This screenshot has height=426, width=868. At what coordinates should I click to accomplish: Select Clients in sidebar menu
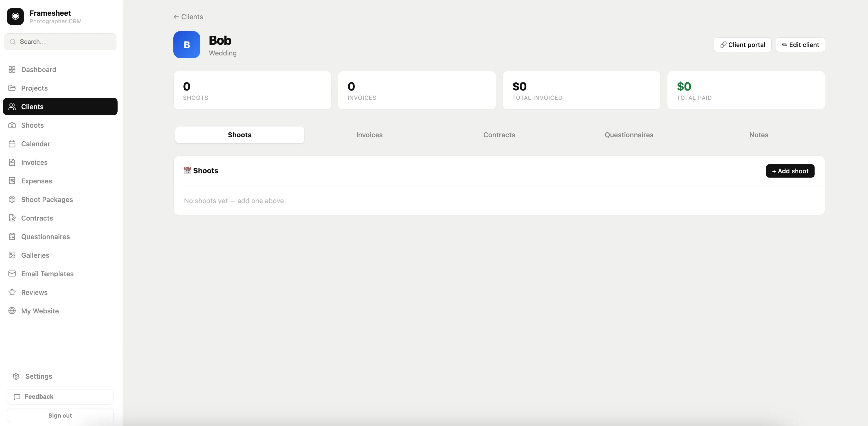[x=60, y=106]
